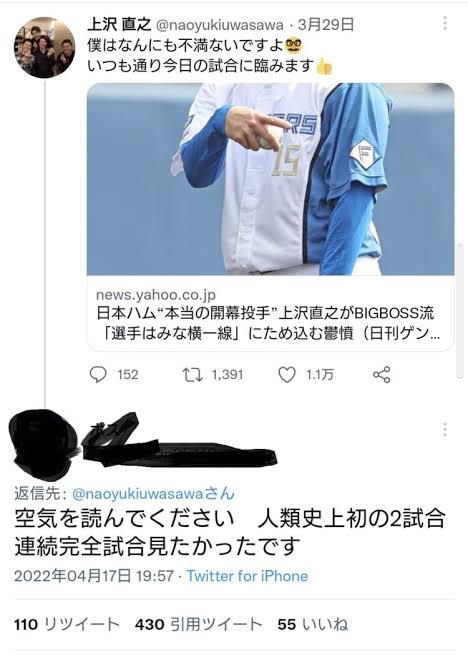
Task: Click the scrollbar at the right edge
Action: coord(460,310)
